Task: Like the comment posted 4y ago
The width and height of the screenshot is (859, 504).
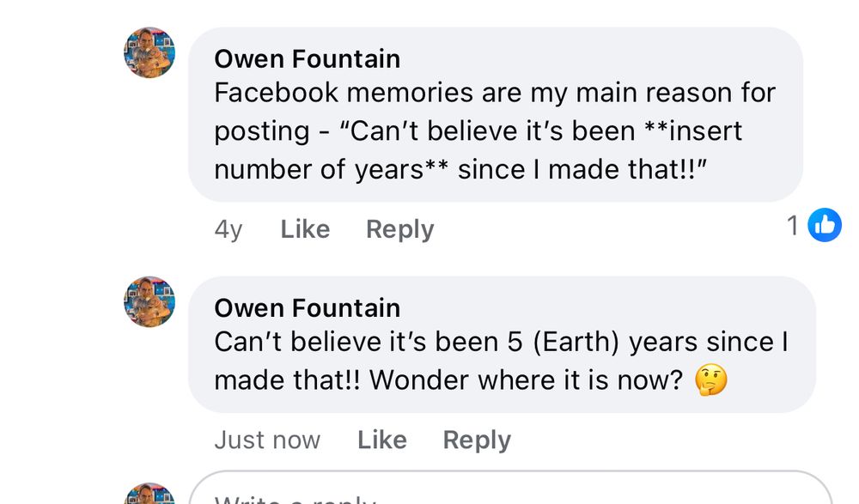Action: point(305,229)
